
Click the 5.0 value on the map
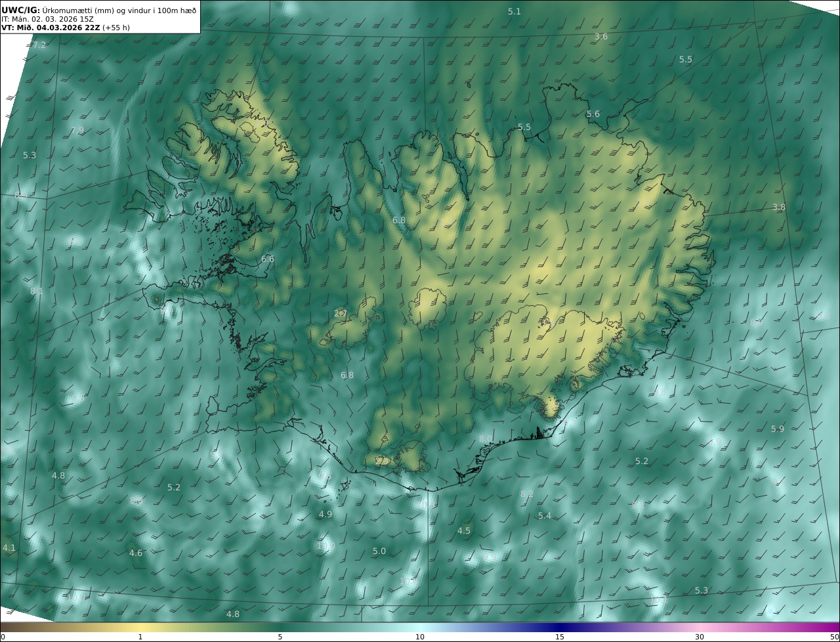[379, 551]
